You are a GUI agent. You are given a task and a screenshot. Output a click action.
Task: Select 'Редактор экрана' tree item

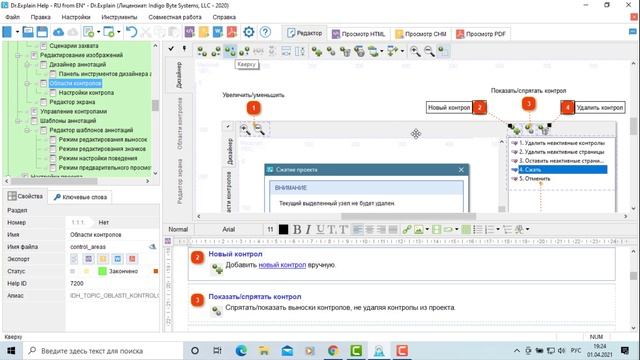pos(72,102)
